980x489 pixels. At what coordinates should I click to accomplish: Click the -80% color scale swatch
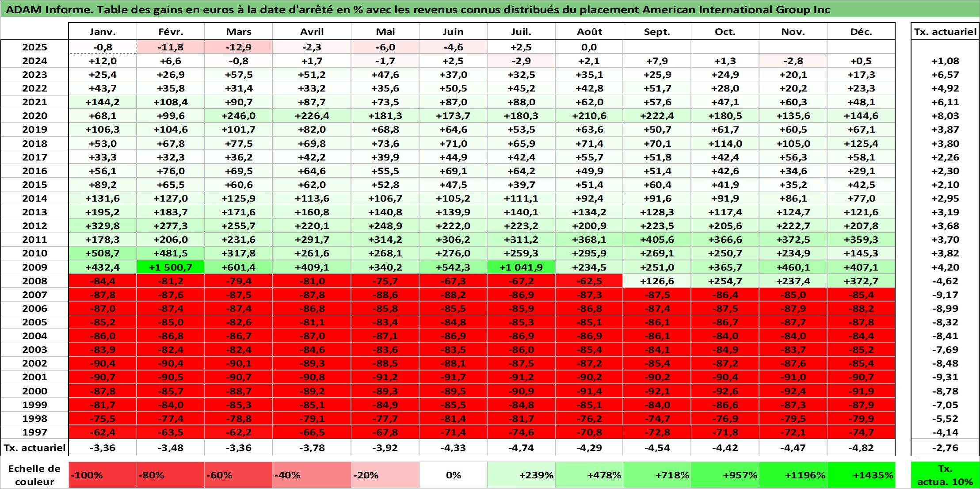pos(171,475)
